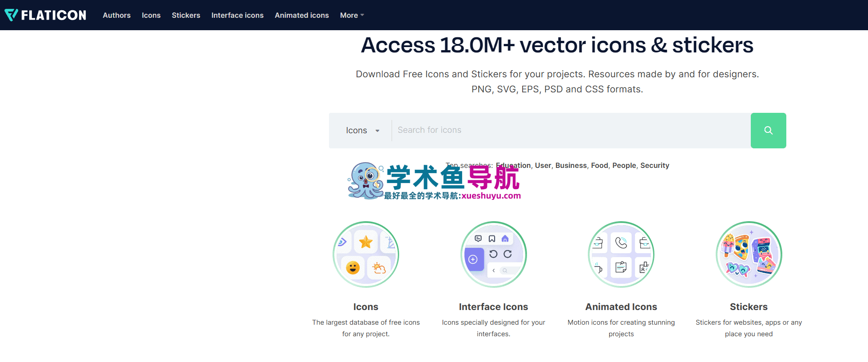The height and width of the screenshot is (362, 868).
Task: Click "Stickers for websites, apps or any" text
Action: click(x=749, y=322)
